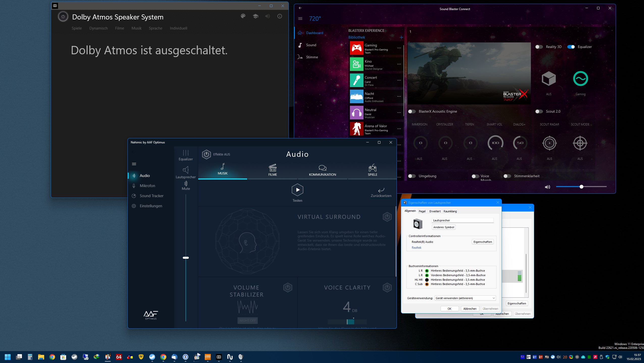
Task: Add a profile with Bibliothek plus
Action: click(x=401, y=37)
